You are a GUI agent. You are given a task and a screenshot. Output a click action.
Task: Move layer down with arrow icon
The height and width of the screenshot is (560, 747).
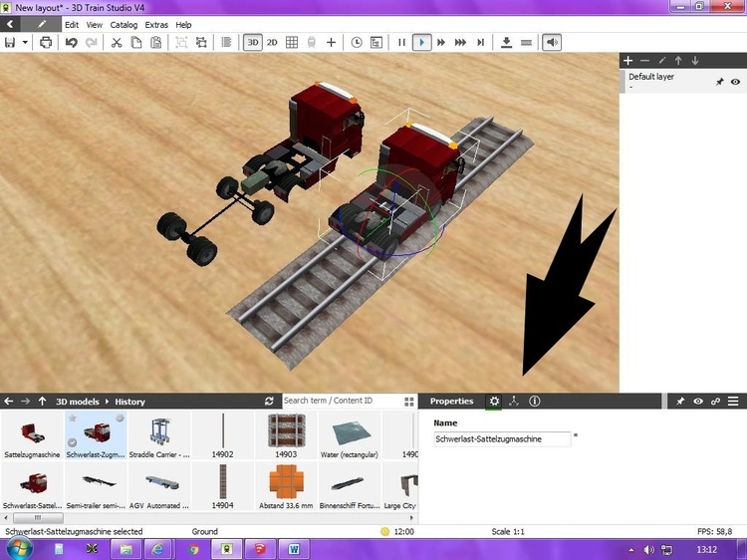pos(695,61)
